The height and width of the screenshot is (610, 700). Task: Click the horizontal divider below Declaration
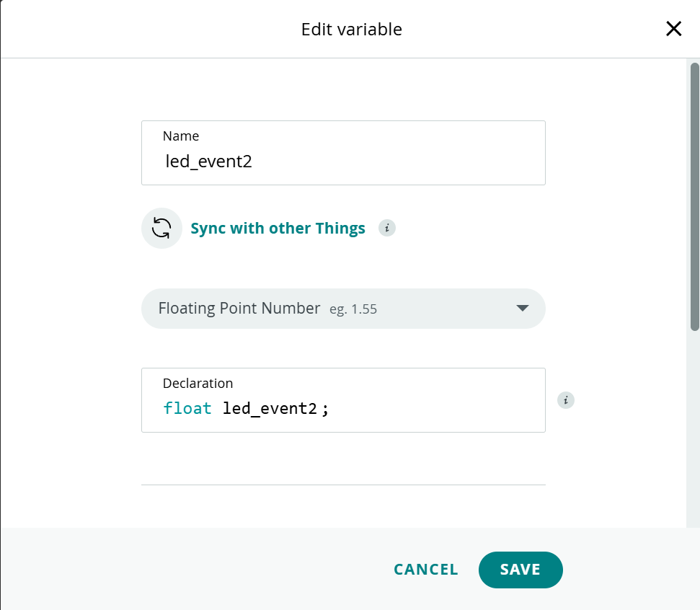(343, 485)
